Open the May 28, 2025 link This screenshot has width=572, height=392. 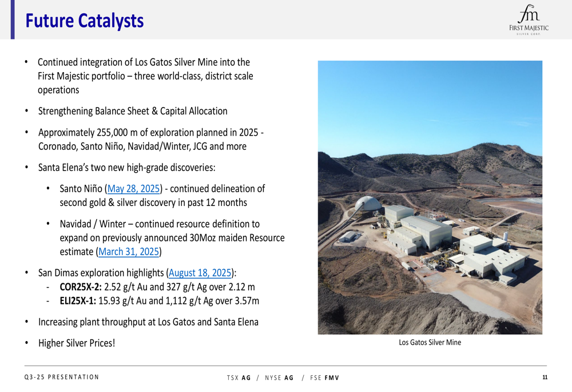(x=134, y=189)
